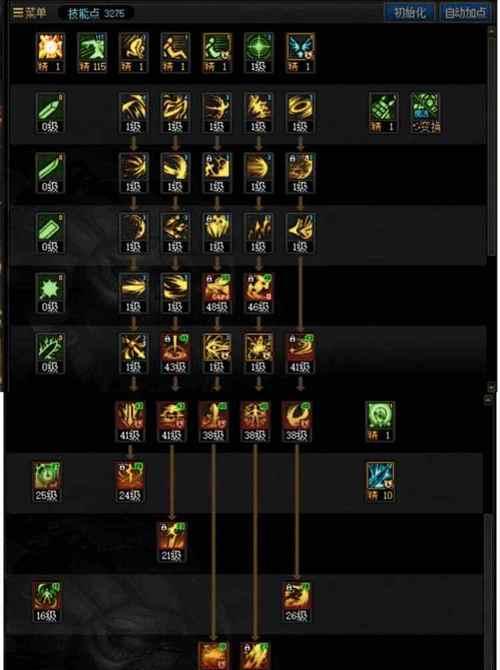Pick the green thorny branch 0级 skill
The width and height of the screenshot is (500, 670).
(50, 353)
